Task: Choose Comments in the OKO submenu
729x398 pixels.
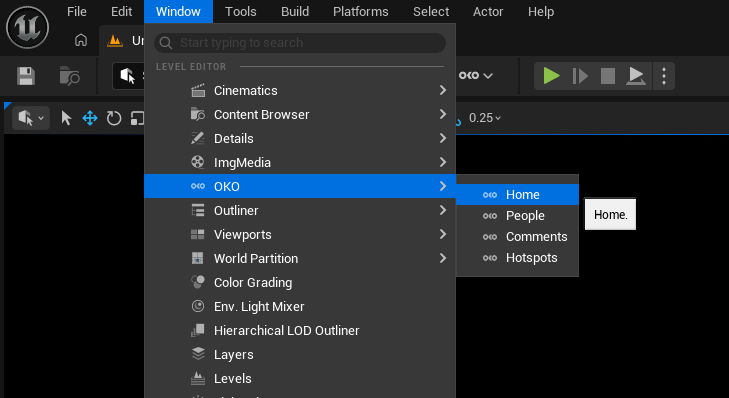Action: pos(517,236)
